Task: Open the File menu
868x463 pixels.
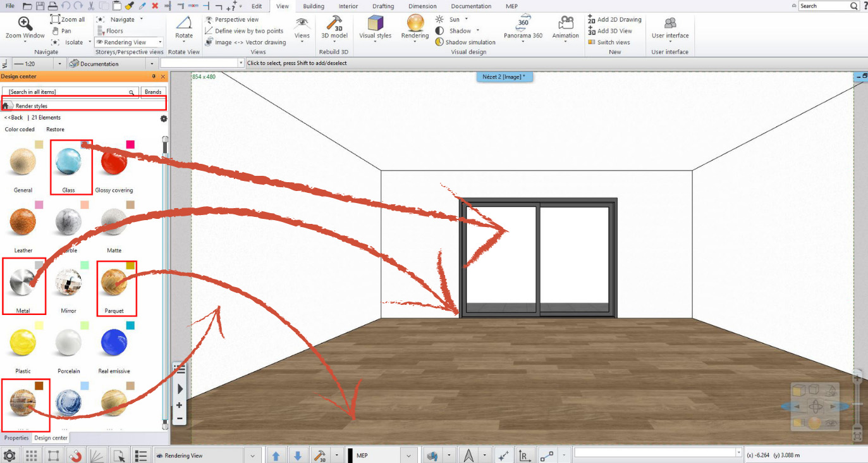Action: pos(9,6)
